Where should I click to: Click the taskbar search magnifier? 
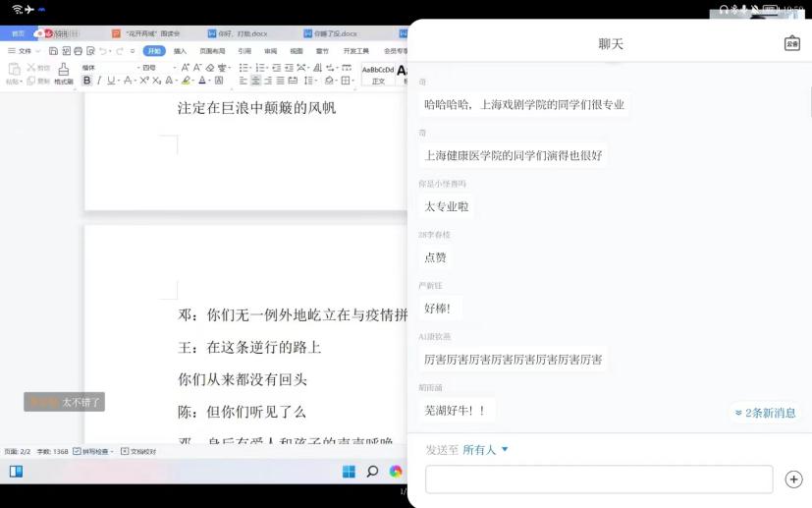coord(372,472)
